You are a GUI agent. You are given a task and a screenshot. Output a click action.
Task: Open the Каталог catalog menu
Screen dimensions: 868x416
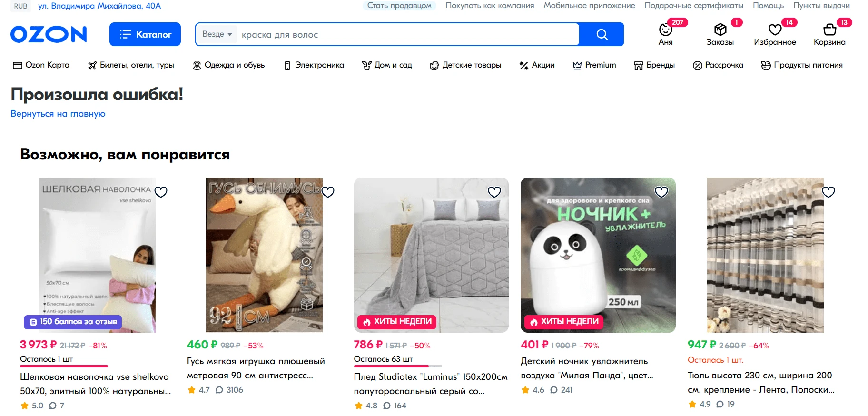tap(145, 34)
